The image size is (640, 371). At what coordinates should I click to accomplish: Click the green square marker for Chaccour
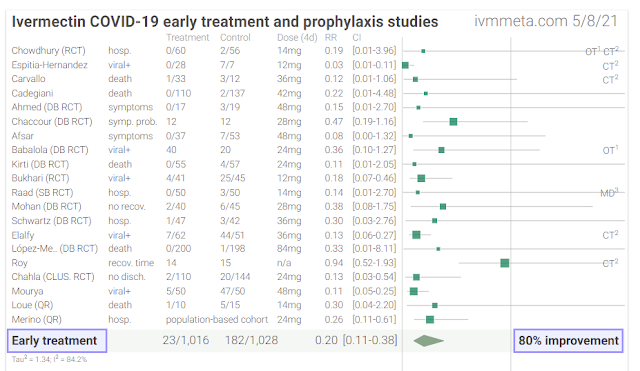point(453,122)
